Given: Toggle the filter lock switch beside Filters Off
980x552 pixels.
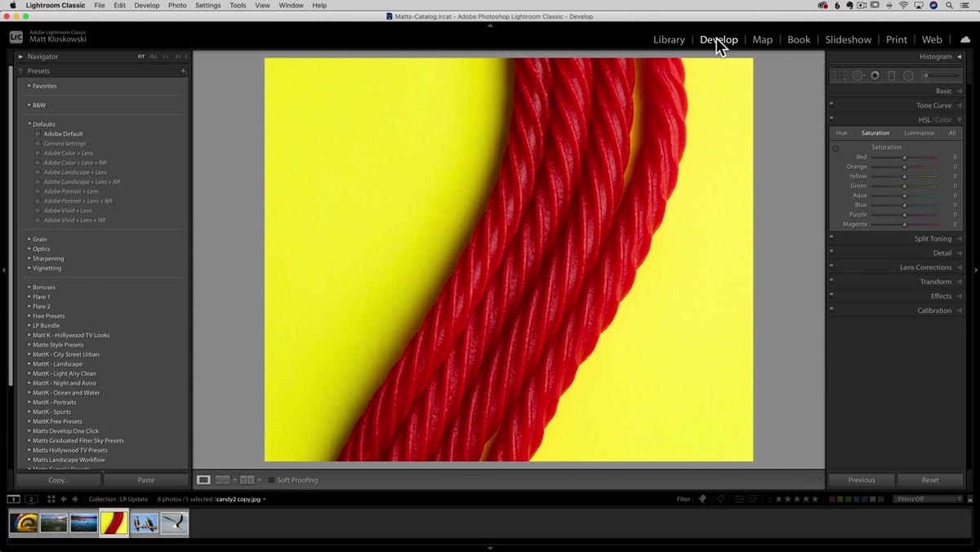Looking at the screenshot, I should [x=970, y=499].
